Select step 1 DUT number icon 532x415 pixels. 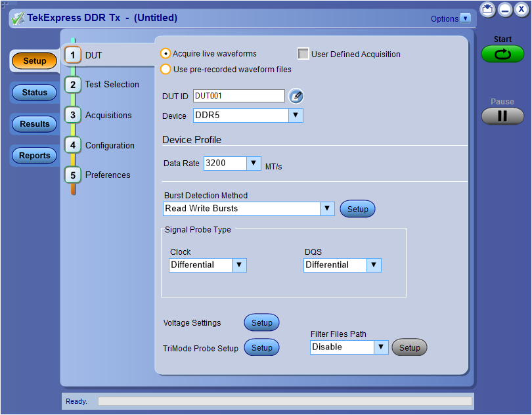73,55
